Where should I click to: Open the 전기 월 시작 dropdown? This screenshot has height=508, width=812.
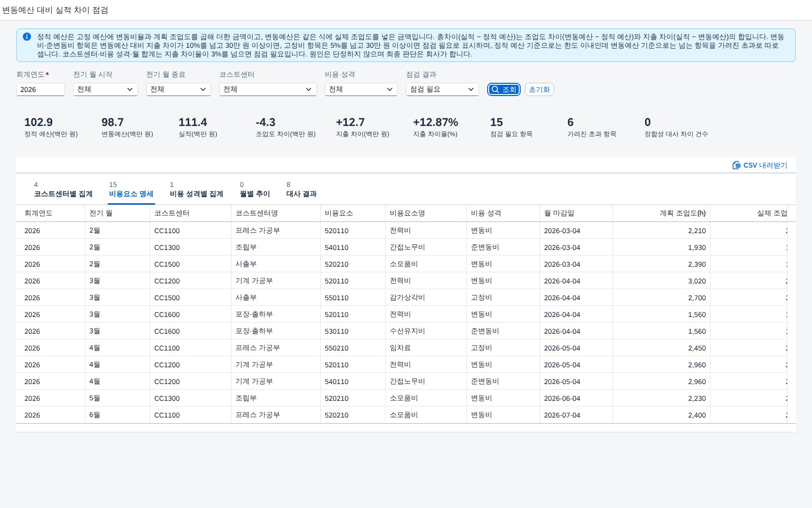[106, 89]
